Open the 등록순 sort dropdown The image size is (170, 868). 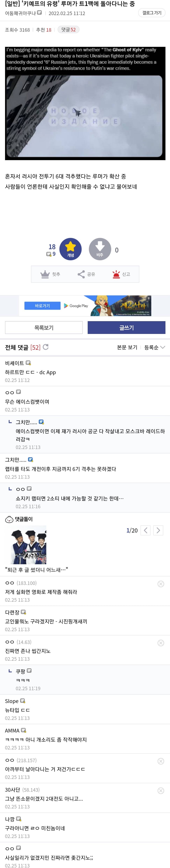coord(155,347)
